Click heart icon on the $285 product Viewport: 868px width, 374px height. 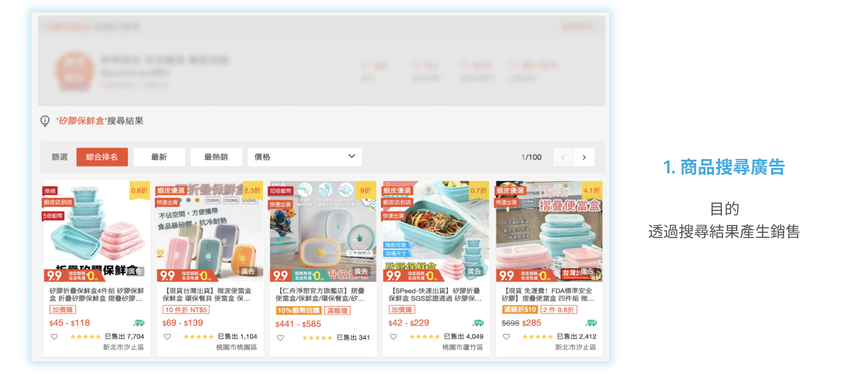point(507,337)
